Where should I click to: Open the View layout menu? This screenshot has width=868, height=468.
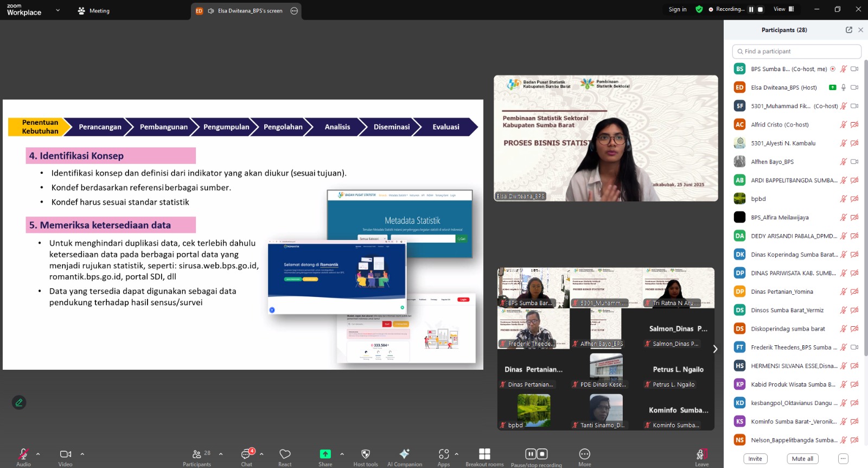783,9
